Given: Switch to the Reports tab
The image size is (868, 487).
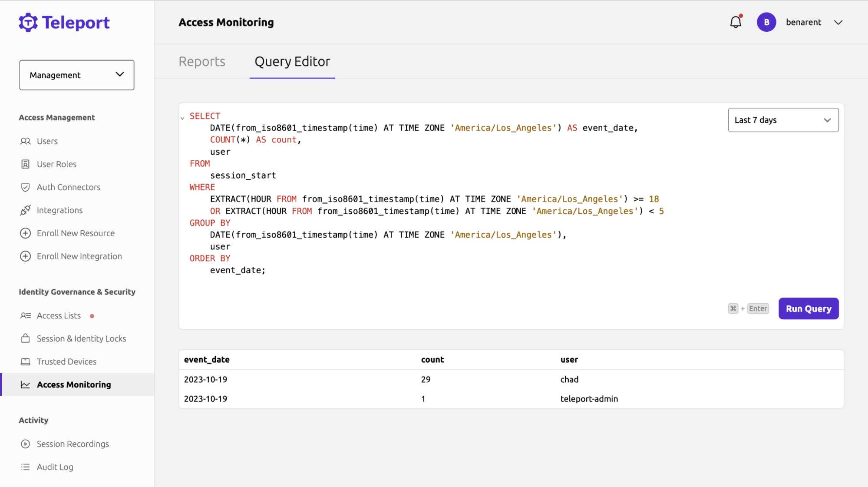Looking at the screenshot, I should [201, 61].
